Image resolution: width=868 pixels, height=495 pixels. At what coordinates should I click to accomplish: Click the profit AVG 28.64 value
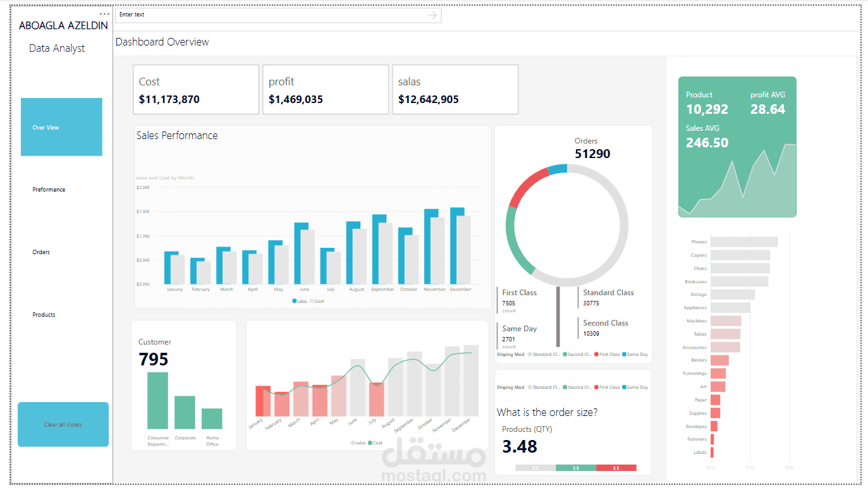click(767, 109)
